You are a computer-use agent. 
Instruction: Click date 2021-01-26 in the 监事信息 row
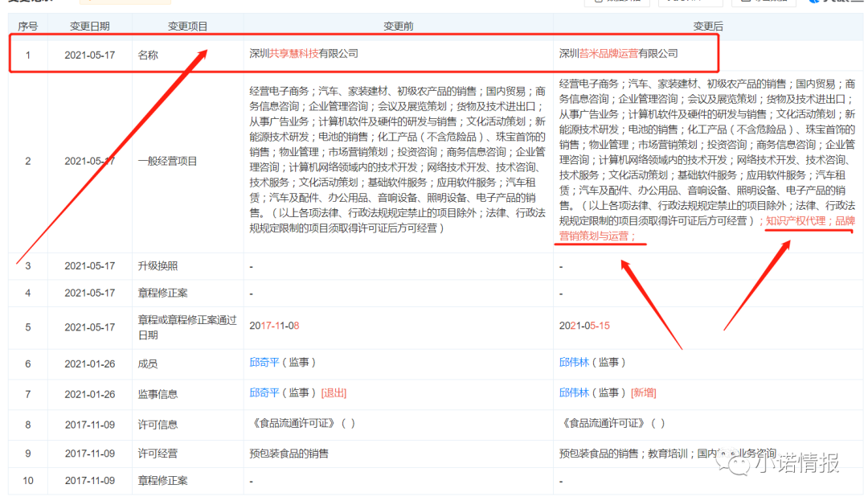tap(90, 394)
